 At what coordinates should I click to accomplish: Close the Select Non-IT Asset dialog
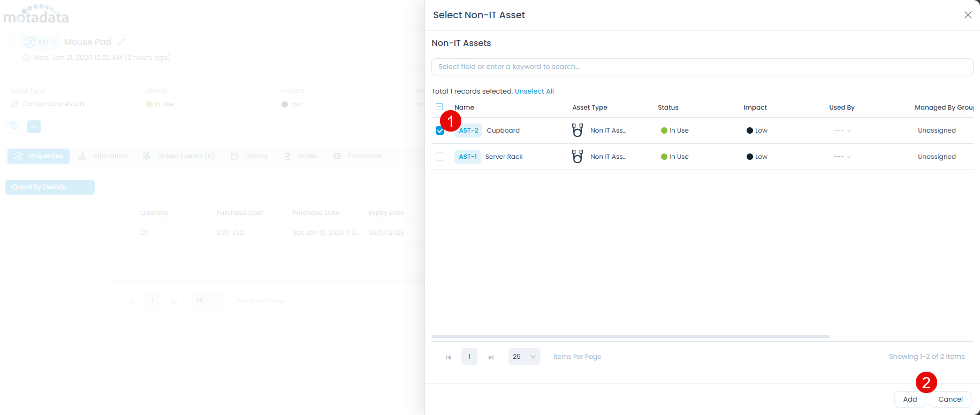pyautogui.click(x=968, y=15)
